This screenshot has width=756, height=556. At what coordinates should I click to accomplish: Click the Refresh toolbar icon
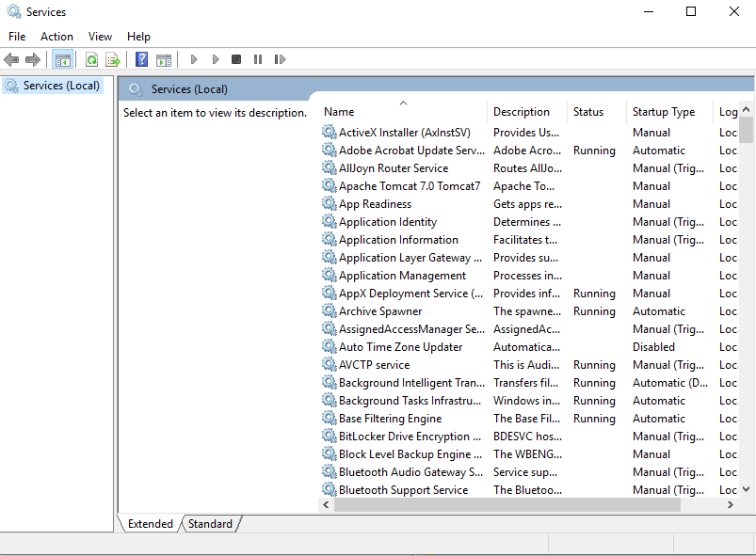[91, 60]
